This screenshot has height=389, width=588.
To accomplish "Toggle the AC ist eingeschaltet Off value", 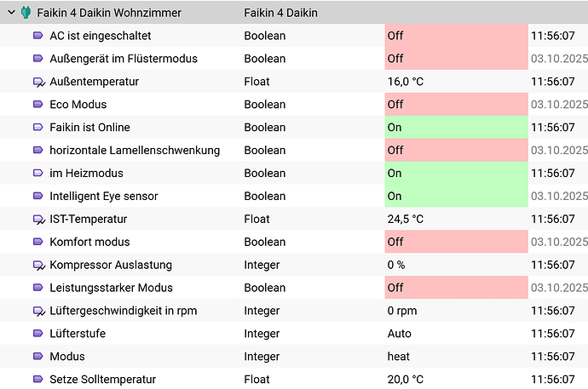I will (x=455, y=36).
